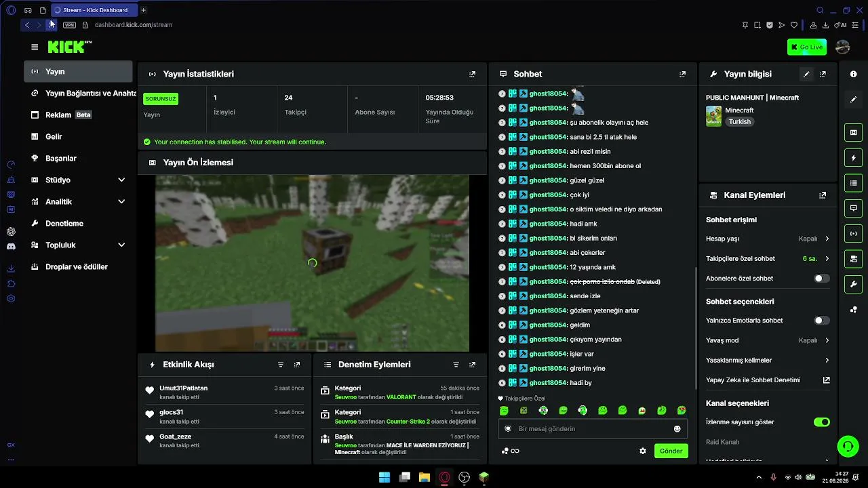Pop out the Sohbet chat panel

coord(683,74)
